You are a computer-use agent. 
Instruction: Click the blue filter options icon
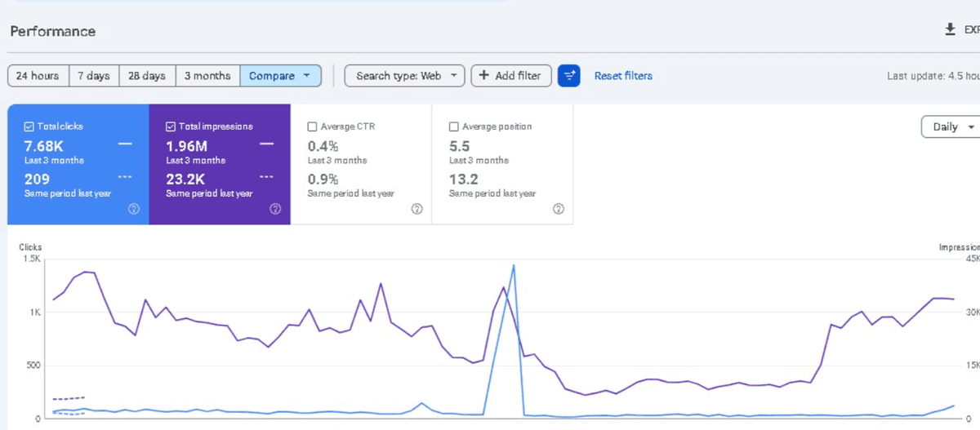pyautogui.click(x=569, y=76)
